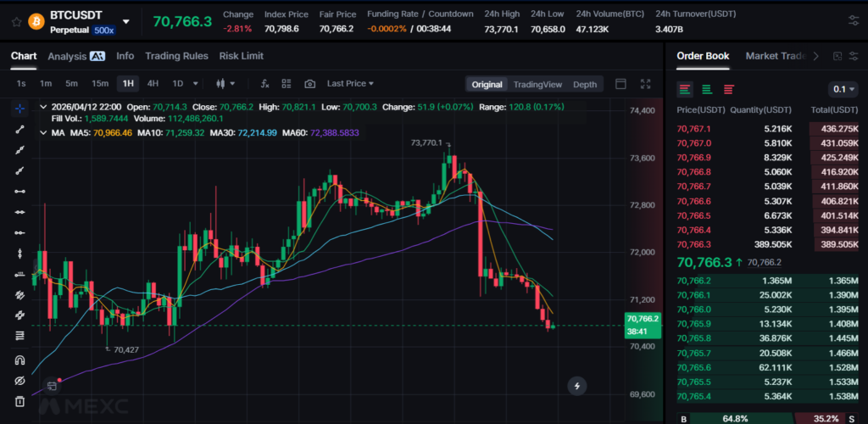Viewport: 868px width, 424px height.
Task: Switch chart to TradingView mode
Action: coord(537,84)
